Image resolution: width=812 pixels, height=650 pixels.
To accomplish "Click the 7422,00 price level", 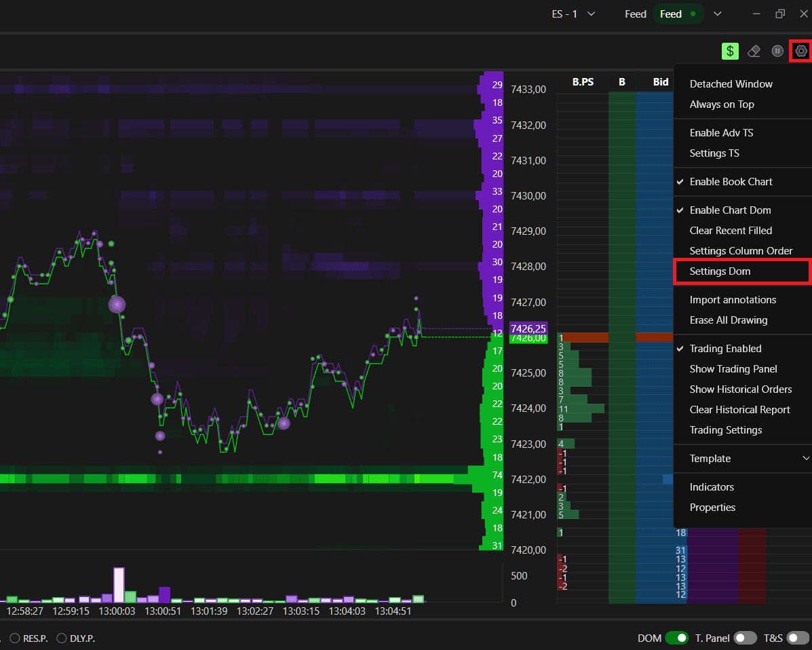I will pyautogui.click(x=528, y=480).
